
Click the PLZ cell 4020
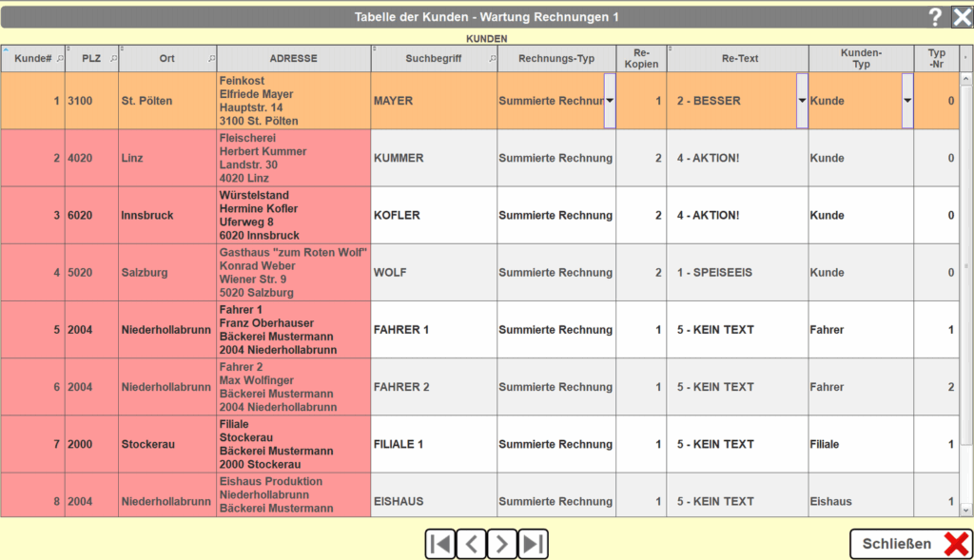pyautogui.click(x=92, y=158)
